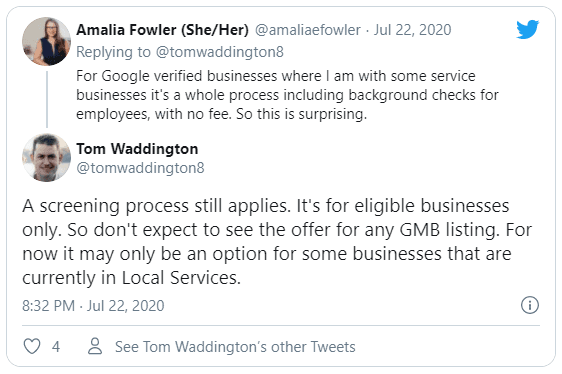Like the tweet with the heart icon
The image size is (562, 374).
tap(32, 346)
